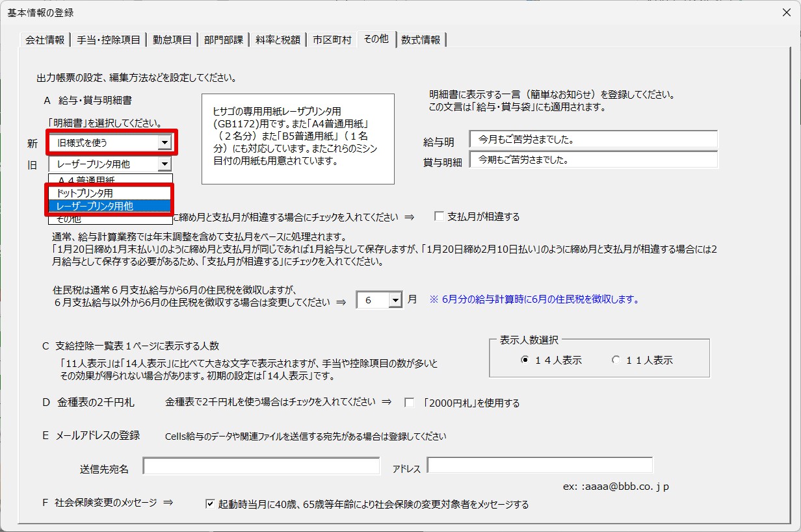Viewport: 801px width, 532px height.
Task: Open the 数式情報 tab
Action: click(420, 40)
